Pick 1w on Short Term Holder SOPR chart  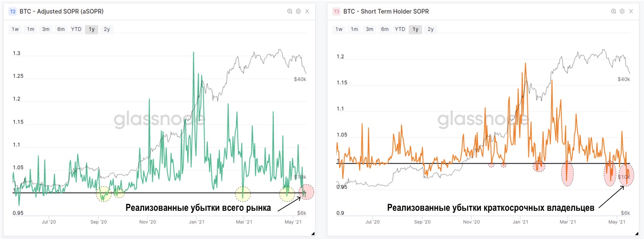coord(339,29)
